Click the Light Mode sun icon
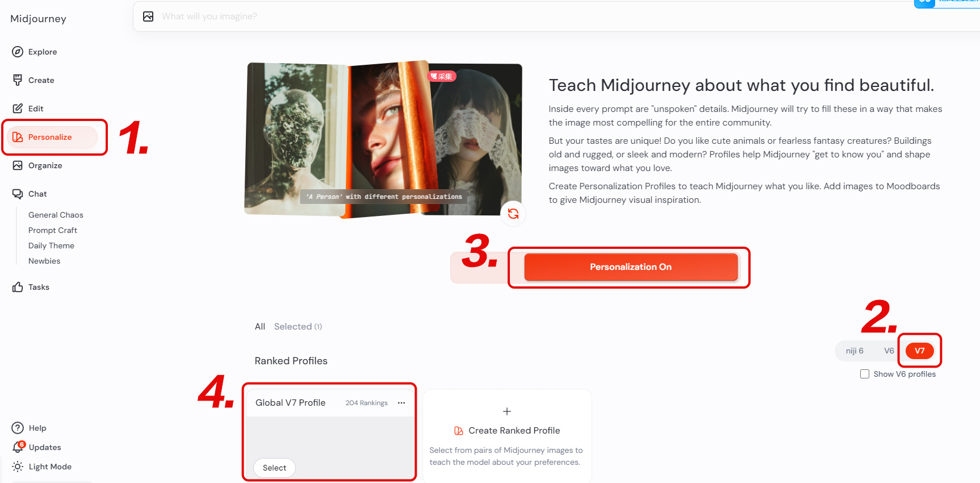This screenshot has width=980, height=483. click(18, 467)
